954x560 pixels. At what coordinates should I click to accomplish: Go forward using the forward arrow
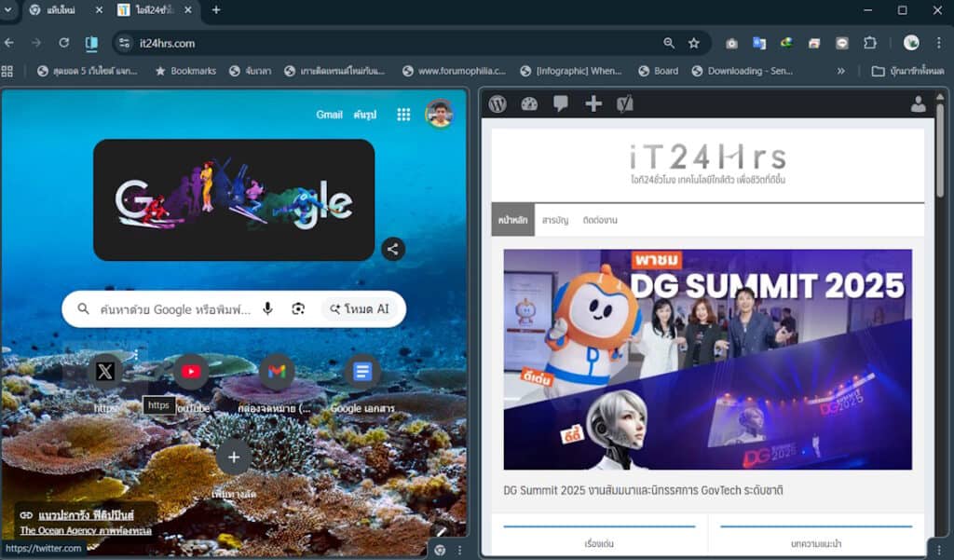point(36,43)
